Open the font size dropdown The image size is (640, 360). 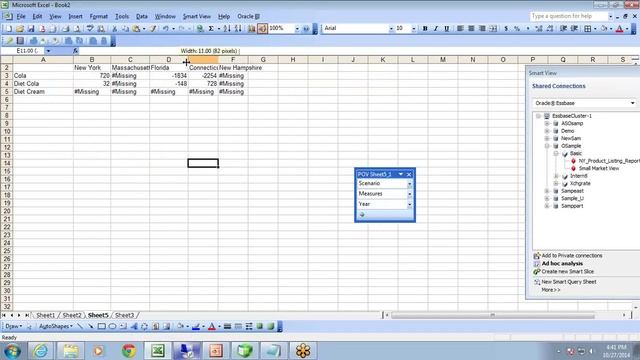click(413, 29)
